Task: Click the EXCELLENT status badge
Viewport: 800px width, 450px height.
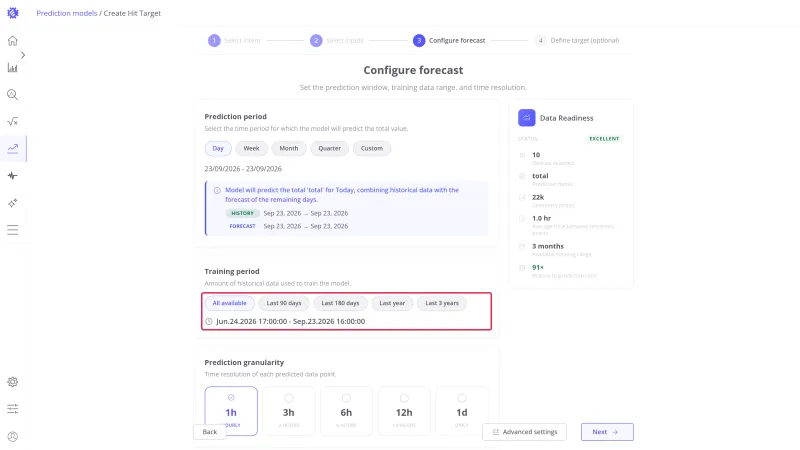Action: pyautogui.click(x=604, y=138)
